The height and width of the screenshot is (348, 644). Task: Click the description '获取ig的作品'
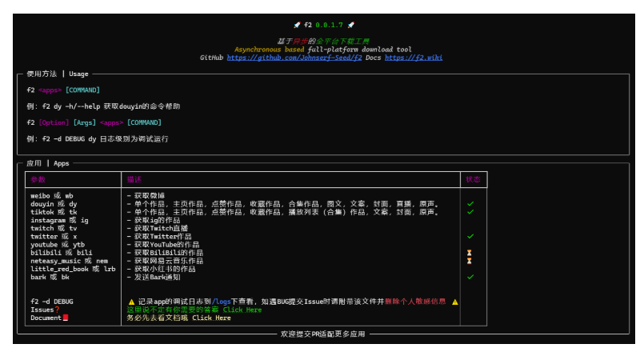[157, 220]
